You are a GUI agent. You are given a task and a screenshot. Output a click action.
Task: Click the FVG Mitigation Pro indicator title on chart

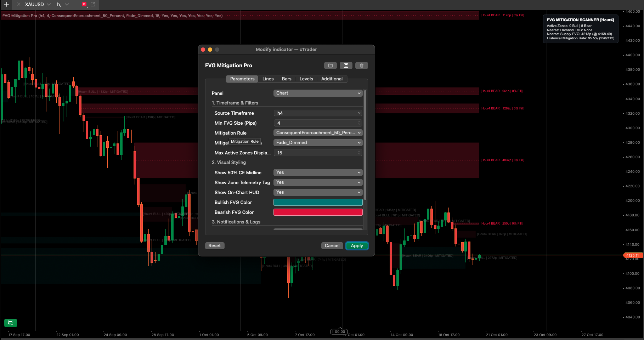(x=112, y=16)
